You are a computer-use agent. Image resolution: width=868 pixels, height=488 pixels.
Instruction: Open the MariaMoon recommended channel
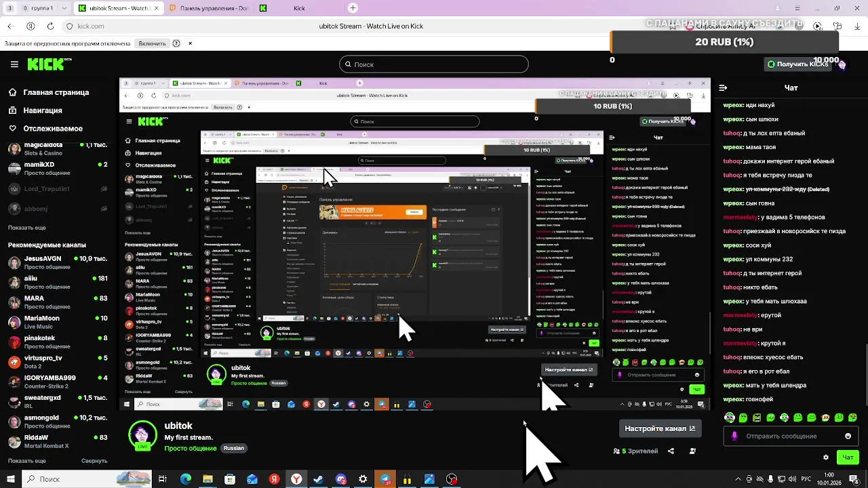[x=57, y=322]
